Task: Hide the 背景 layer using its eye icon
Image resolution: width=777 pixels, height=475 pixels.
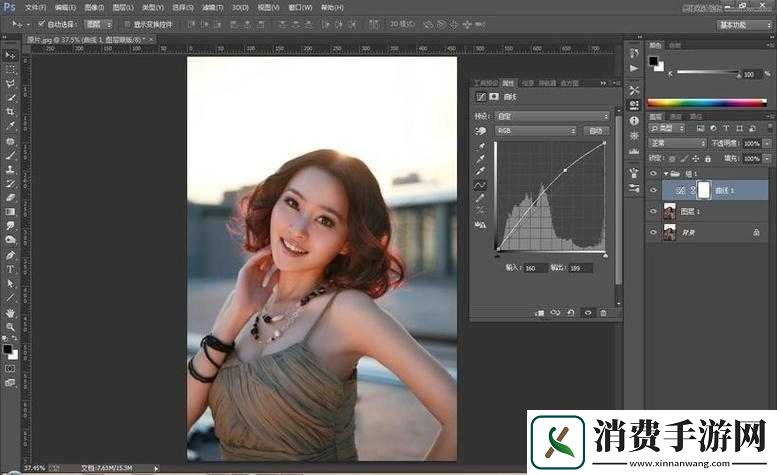Action: [x=653, y=232]
